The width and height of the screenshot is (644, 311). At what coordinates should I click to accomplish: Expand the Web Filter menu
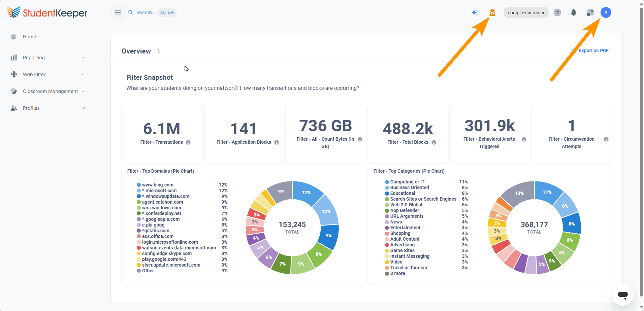[x=47, y=74]
